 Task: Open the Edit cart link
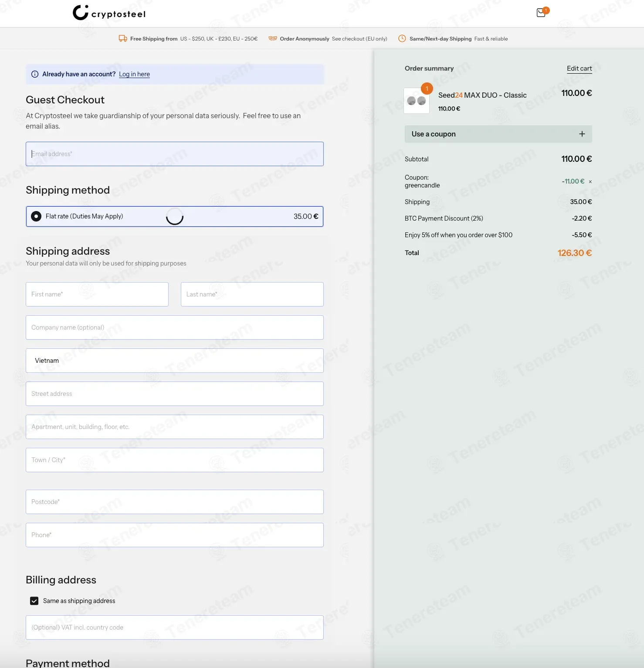point(580,68)
